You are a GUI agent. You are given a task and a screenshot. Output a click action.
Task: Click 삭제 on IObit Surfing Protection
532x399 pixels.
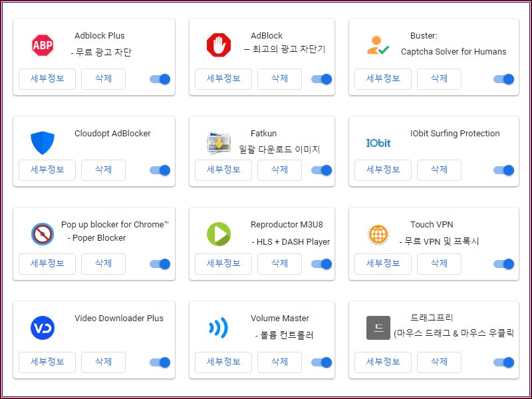[x=439, y=170]
